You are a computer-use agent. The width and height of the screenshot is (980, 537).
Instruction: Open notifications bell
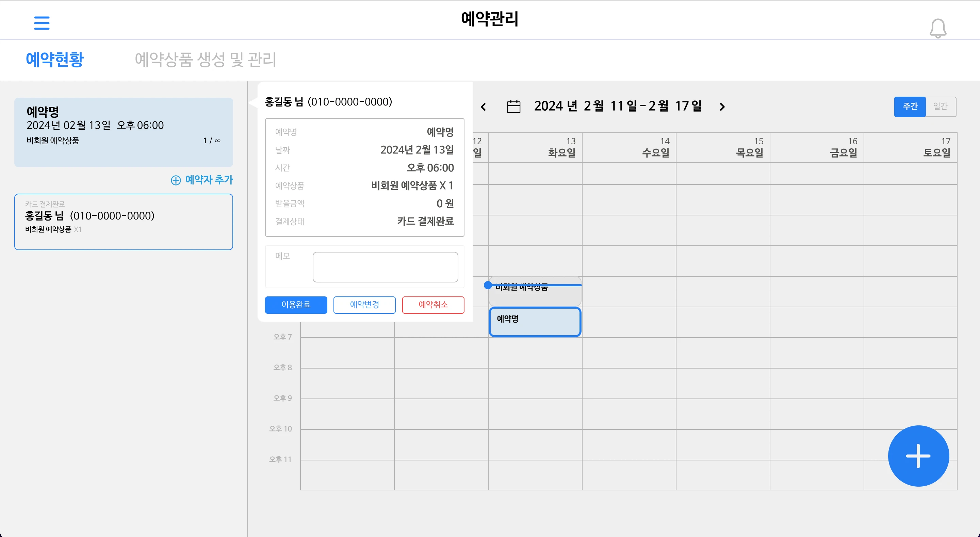[938, 29]
